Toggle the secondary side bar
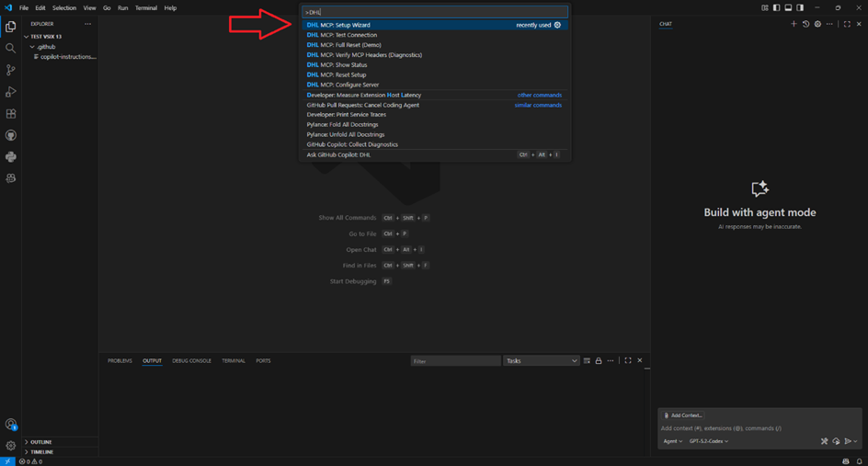868x466 pixels. coord(800,7)
